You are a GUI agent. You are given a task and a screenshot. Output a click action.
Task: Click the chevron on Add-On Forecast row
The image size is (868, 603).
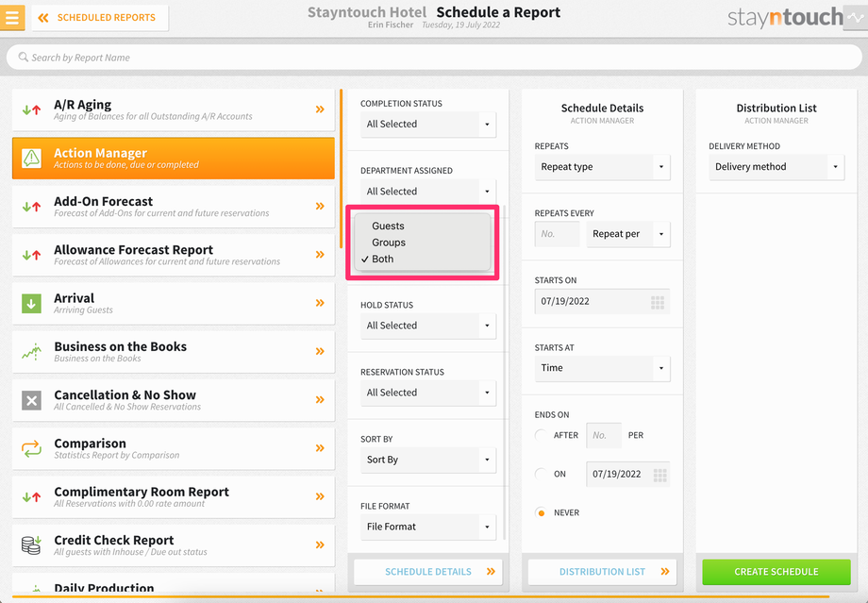pyautogui.click(x=320, y=206)
